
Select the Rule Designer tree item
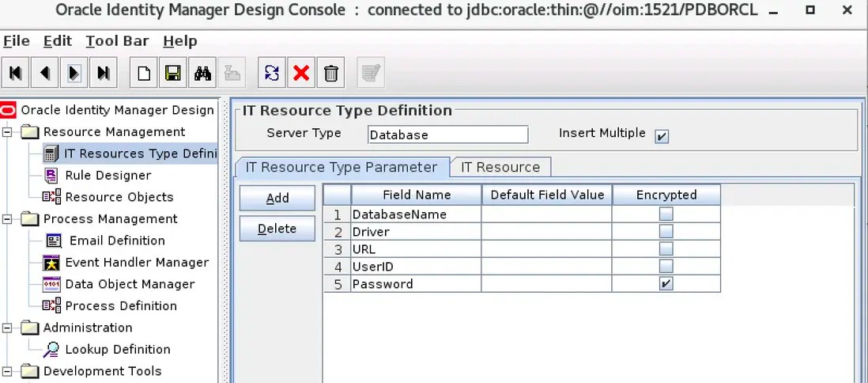[x=108, y=175]
